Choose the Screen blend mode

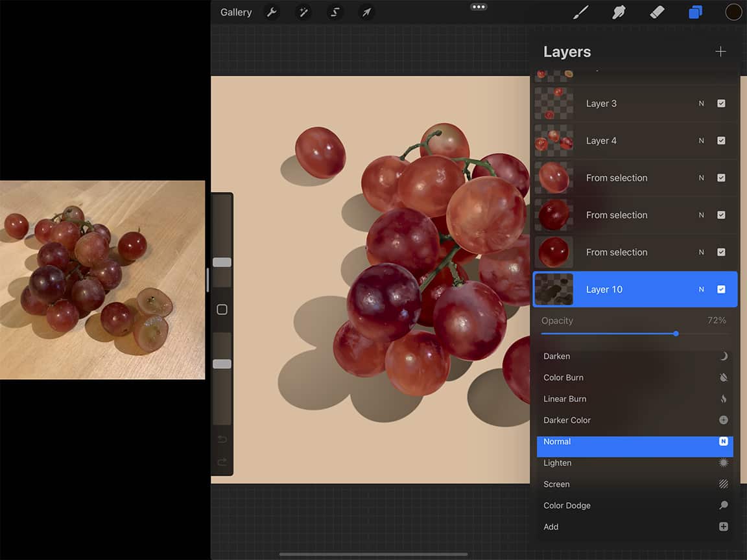point(556,484)
